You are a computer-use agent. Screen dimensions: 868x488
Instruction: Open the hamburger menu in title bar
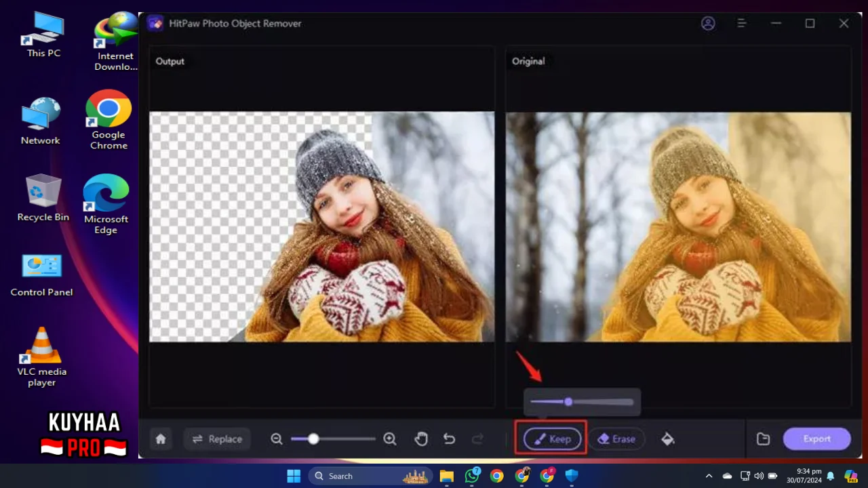pyautogui.click(x=742, y=23)
